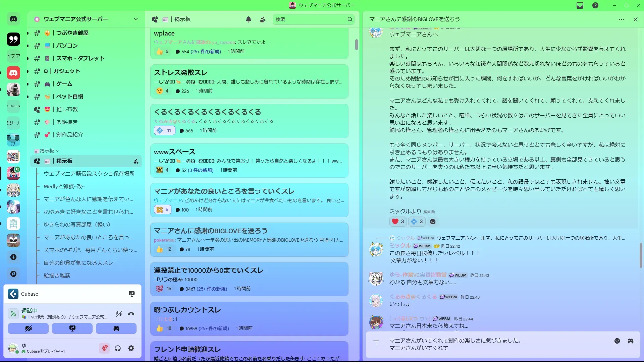Click the heart reaction on message

tap(398, 222)
